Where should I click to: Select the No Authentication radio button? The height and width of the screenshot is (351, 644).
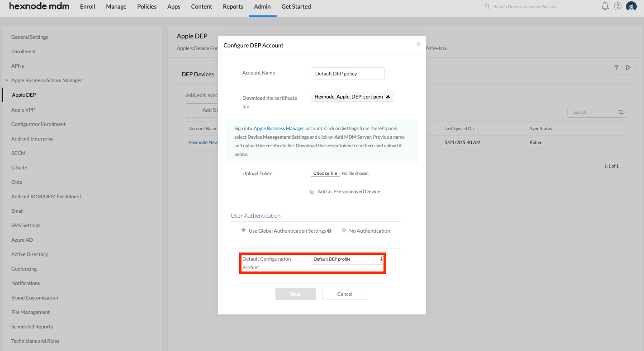click(344, 230)
